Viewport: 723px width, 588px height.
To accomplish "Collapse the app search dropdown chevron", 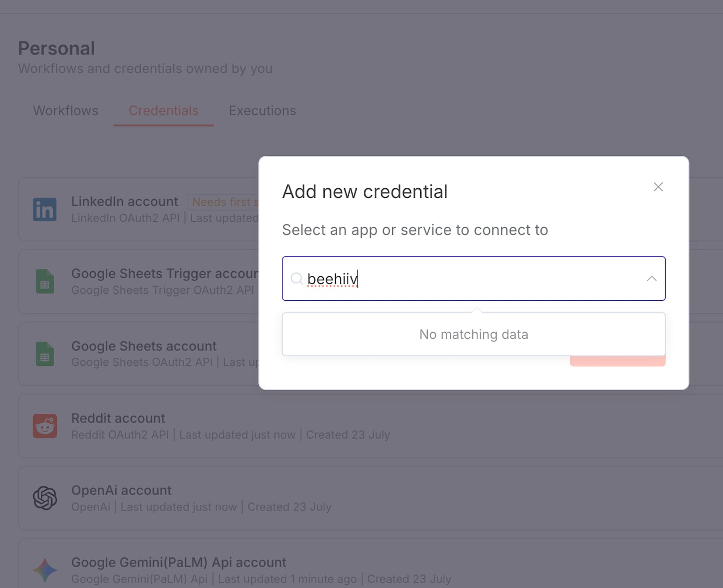I will coord(651,279).
